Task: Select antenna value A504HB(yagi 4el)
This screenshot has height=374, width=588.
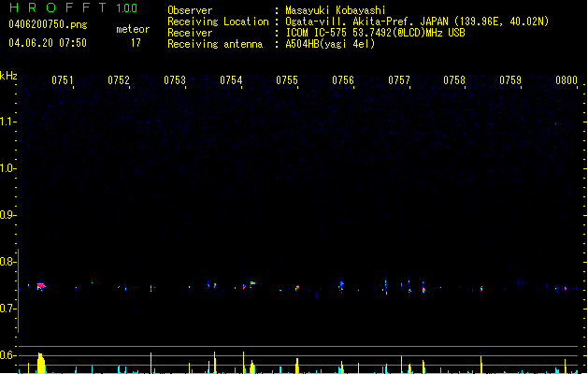Action: pos(330,44)
